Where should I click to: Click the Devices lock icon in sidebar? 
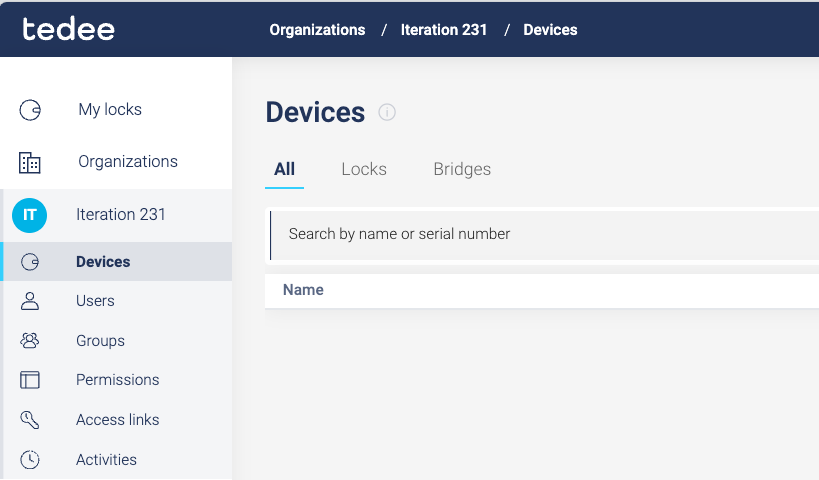(x=30, y=262)
